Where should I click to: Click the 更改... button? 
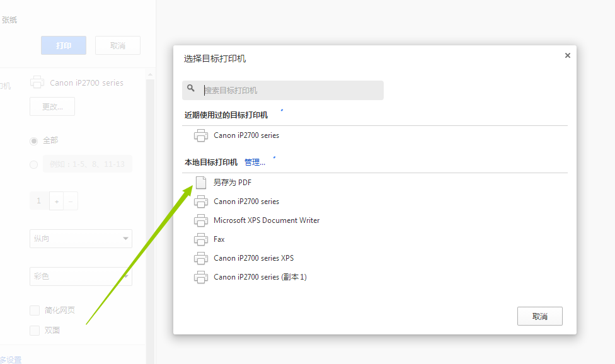pyautogui.click(x=52, y=106)
